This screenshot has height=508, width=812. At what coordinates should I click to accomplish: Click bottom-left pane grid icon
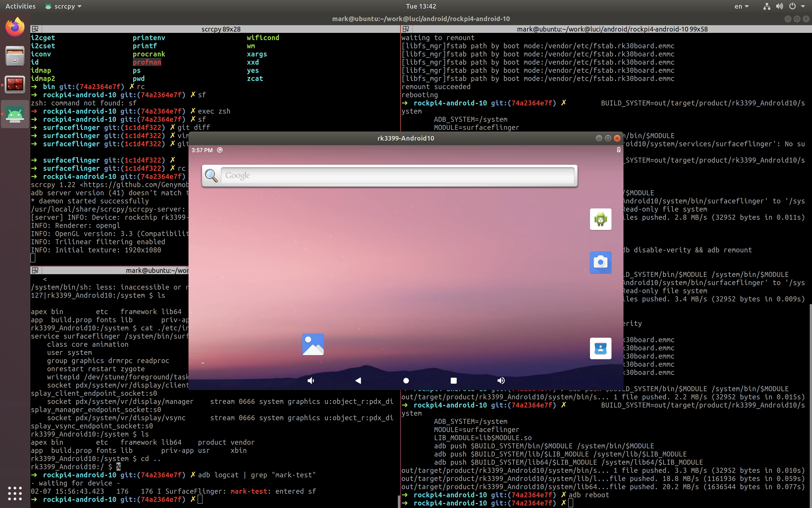pos(35,271)
